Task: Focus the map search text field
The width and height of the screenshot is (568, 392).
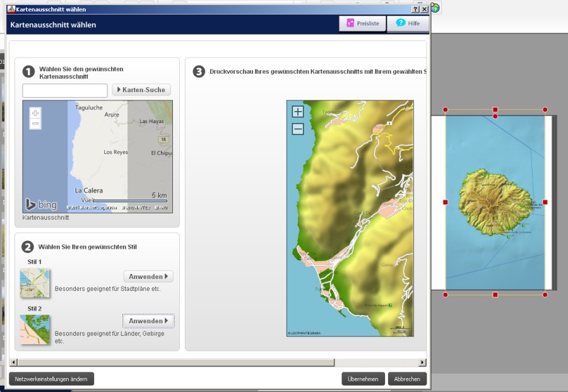Action: pyautogui.click(x=65, y=90)
